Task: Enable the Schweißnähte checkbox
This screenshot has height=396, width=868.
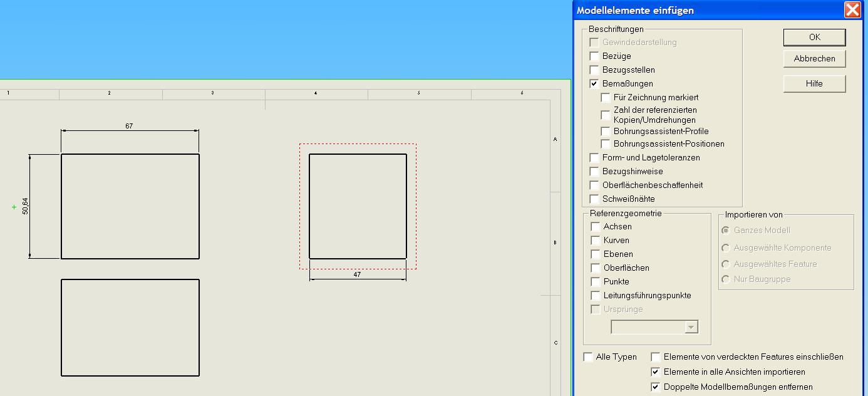Action: click(594, 199)
